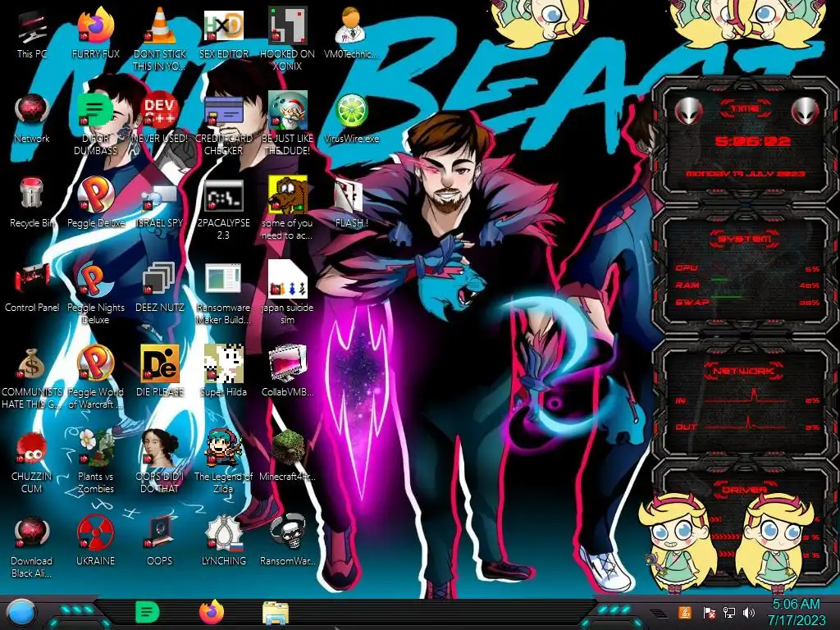Click the SYSTEM header on the widget

745,239
